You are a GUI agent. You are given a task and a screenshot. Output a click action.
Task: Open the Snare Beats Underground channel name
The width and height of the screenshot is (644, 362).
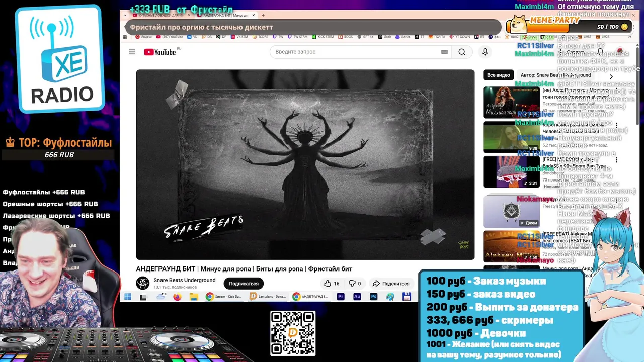pyautogui.click(x=185, y=280)
